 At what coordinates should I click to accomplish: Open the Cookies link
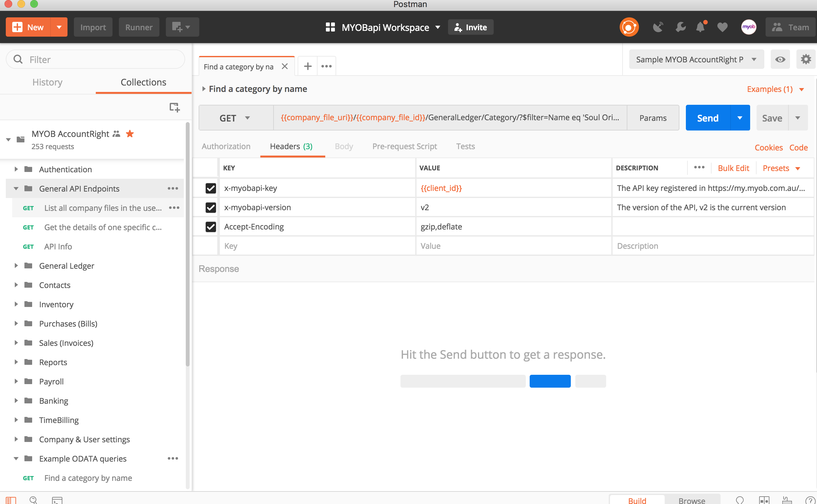[768, 147]
